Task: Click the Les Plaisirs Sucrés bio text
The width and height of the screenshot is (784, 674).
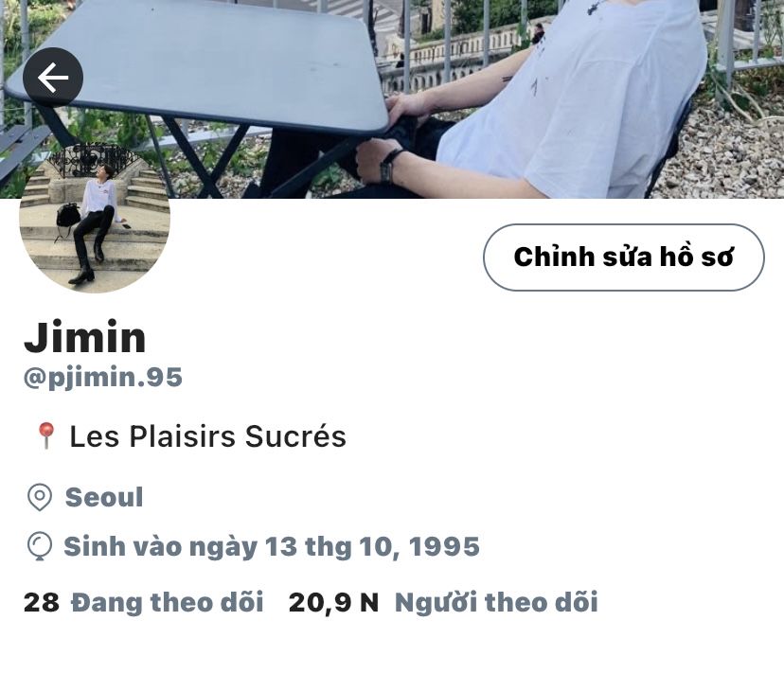Action: click(207, 436)
